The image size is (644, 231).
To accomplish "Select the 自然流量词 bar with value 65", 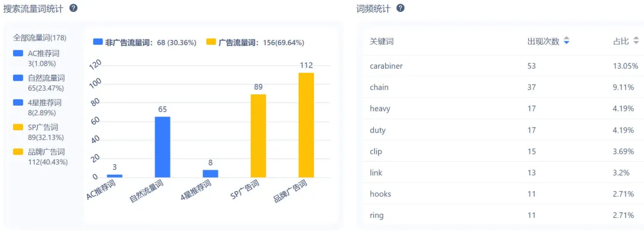I will 162,147.
